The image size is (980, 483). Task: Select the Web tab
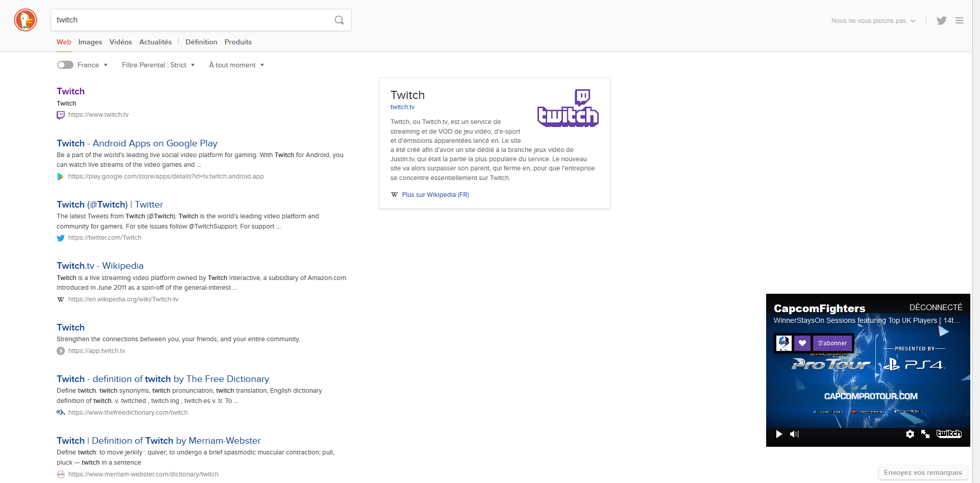[64, 42]
